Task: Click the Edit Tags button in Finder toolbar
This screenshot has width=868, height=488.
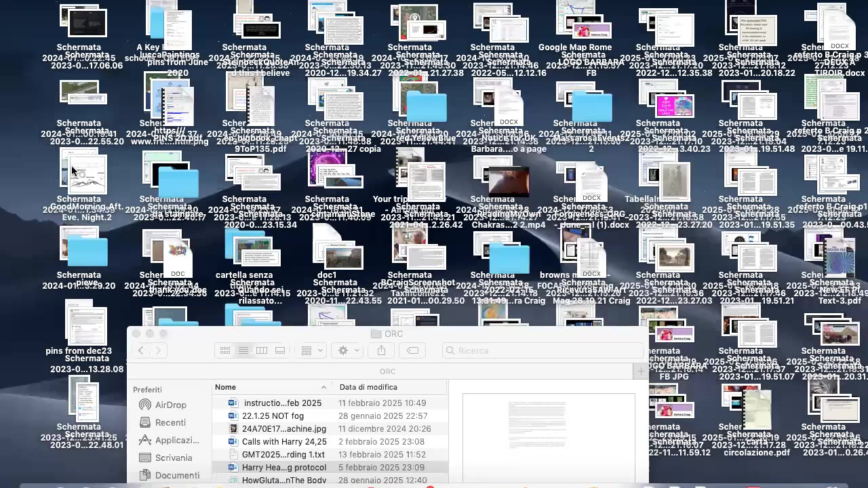Action: (x=412, y=350)
